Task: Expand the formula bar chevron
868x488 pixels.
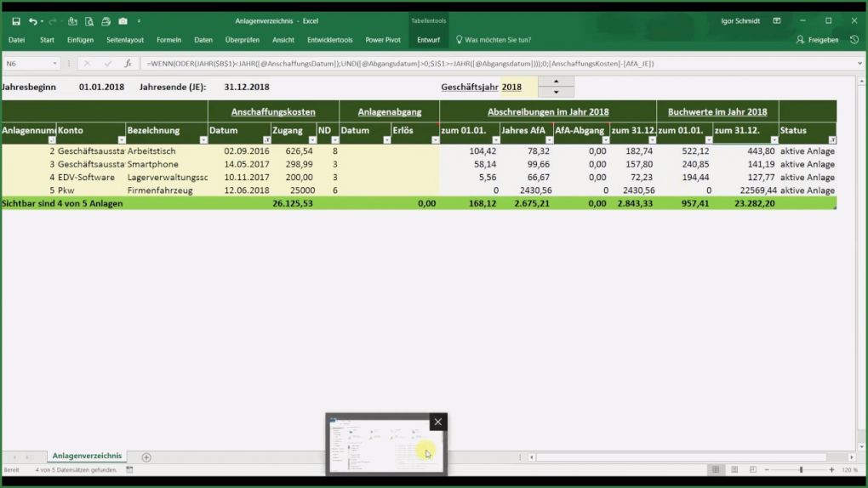Action: coord(859,64)
